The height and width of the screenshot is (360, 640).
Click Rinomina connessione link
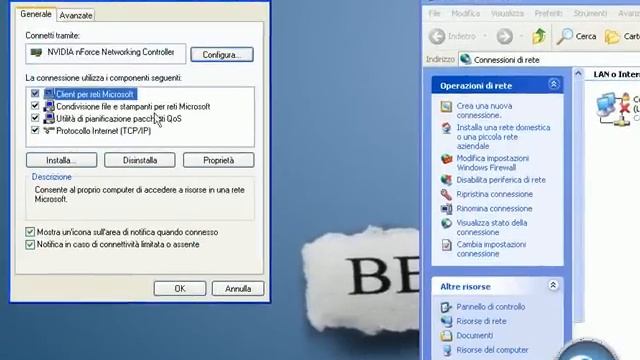pyautogui.click(x=494, y=209)
